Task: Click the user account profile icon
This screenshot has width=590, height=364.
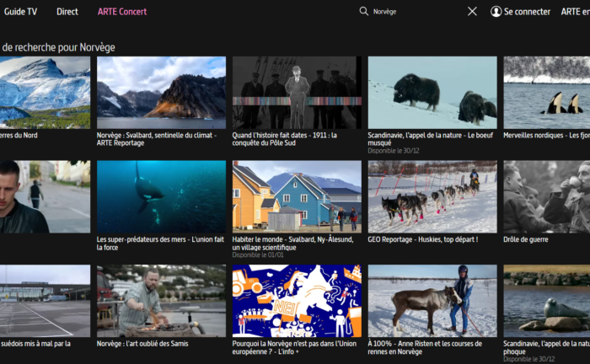Action: pos(496,12)
